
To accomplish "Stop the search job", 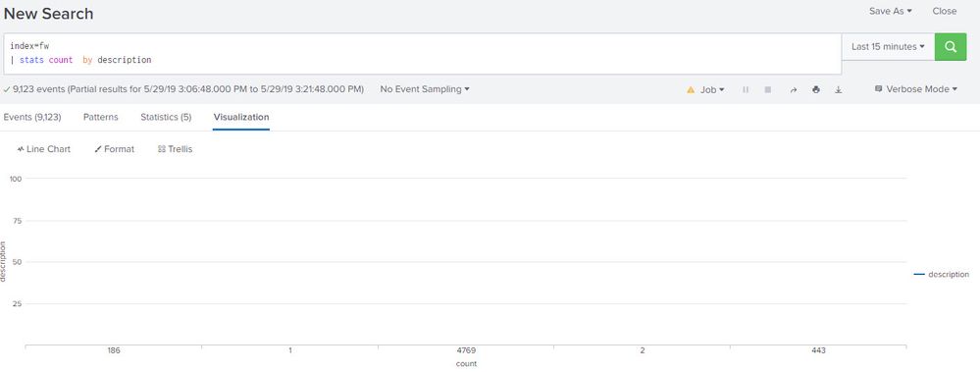I will click(x=767, y=90).
